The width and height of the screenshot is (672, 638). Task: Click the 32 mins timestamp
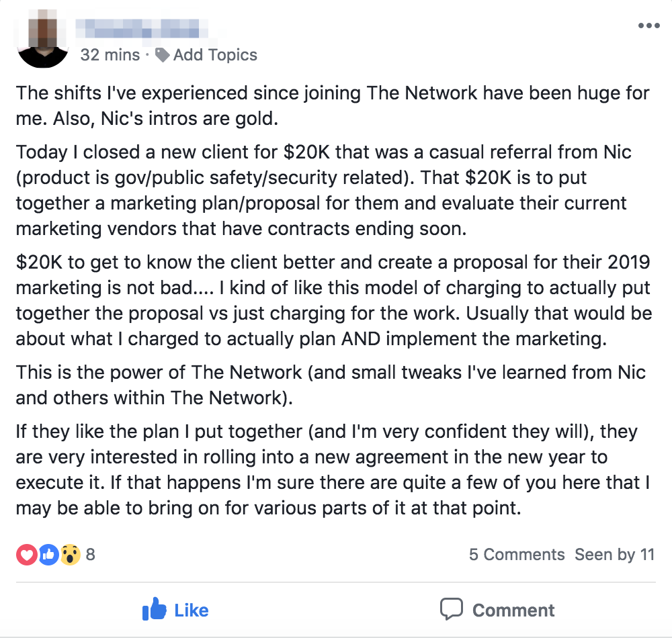[110, 55]
